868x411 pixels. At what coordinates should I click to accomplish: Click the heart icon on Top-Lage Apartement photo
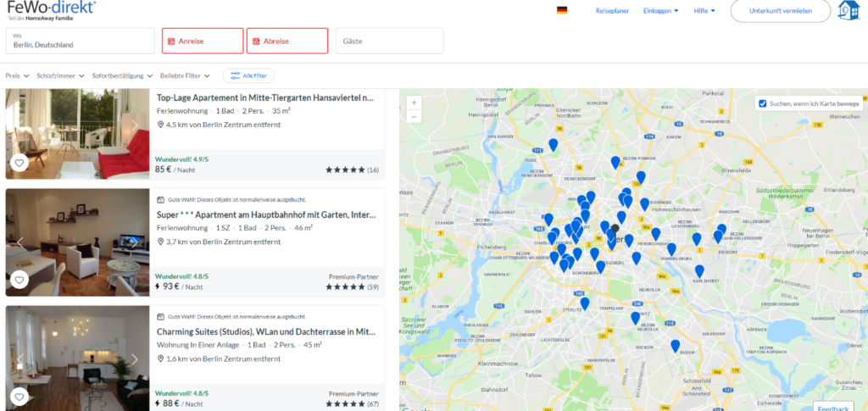click(x=19, y=164)
